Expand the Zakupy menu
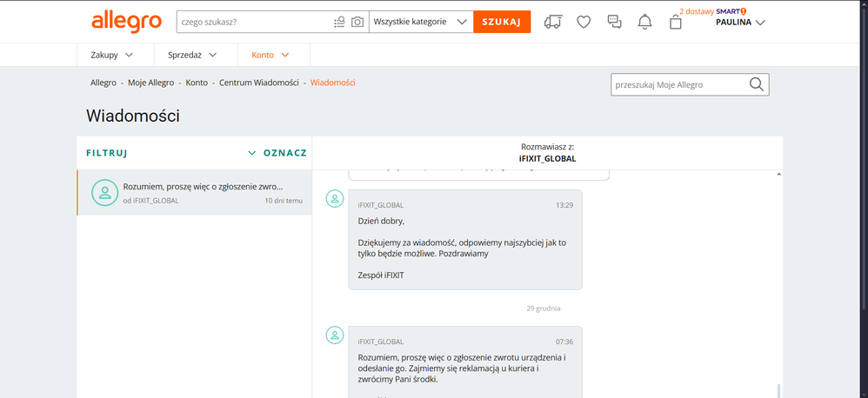868x398 pixels. click(x=111, y=55)
